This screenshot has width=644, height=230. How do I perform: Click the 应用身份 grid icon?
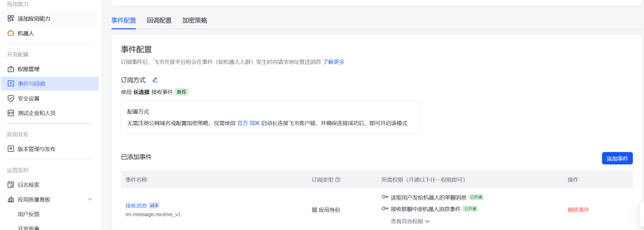point(314,210)
